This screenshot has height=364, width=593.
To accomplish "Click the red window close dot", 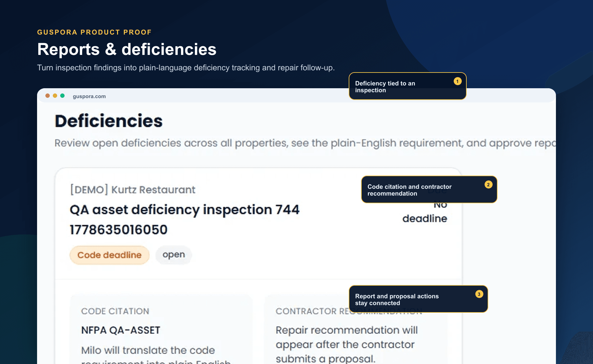I will 48,96.
